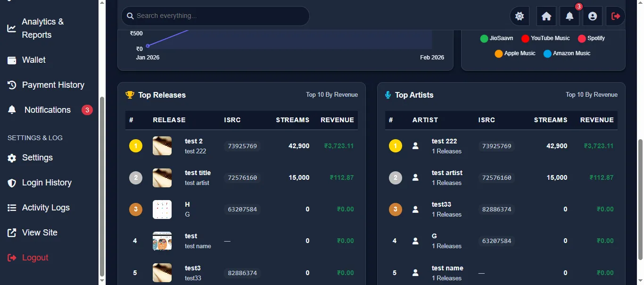644x285 pixels.
Task: Click the Wallet icon in sidebar
Action: (x=12, y=60)
